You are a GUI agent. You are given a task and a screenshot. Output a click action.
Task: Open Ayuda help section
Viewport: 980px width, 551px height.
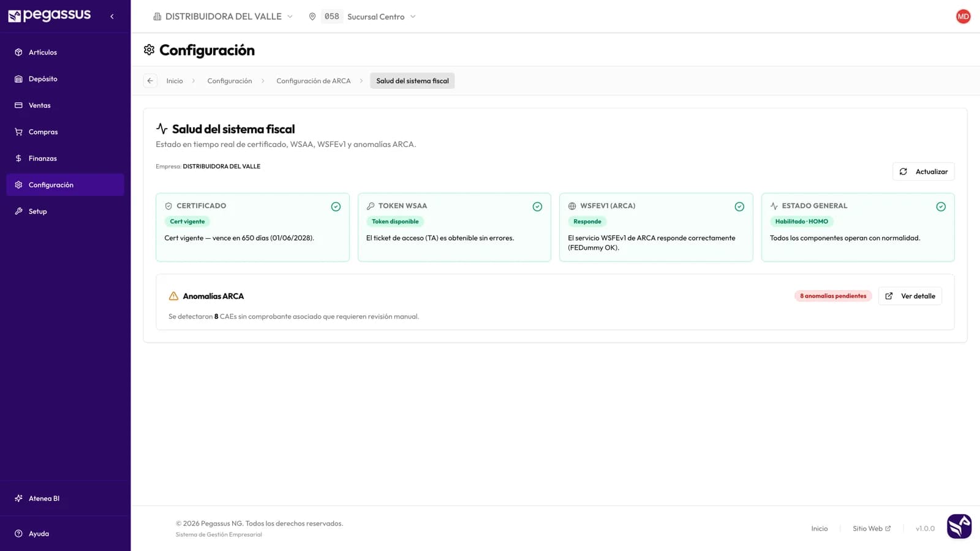pos(65,534)
